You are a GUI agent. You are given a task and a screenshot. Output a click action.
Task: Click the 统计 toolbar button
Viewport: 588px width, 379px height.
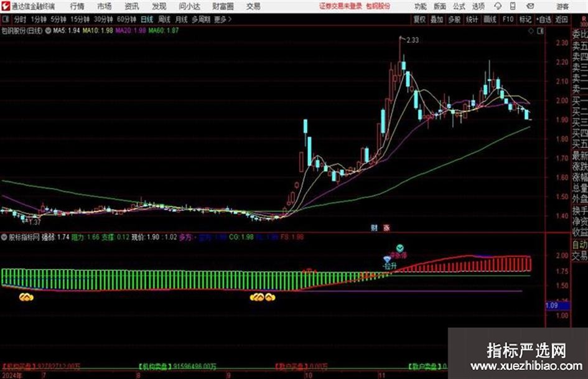tap(472, 19)
